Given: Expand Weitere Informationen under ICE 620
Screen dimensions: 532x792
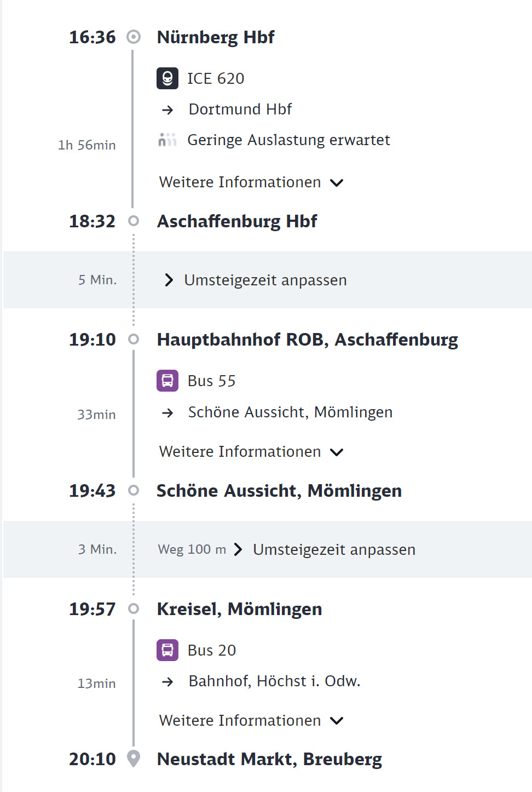Looking at the screenshot, I should coord(251,182).
